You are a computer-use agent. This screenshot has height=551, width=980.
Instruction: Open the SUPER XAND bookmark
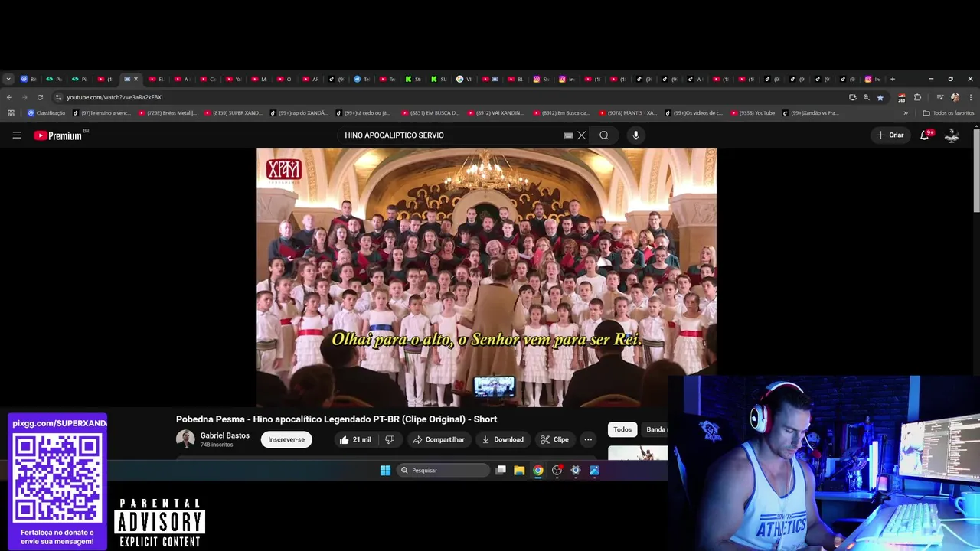coord(233,113)
